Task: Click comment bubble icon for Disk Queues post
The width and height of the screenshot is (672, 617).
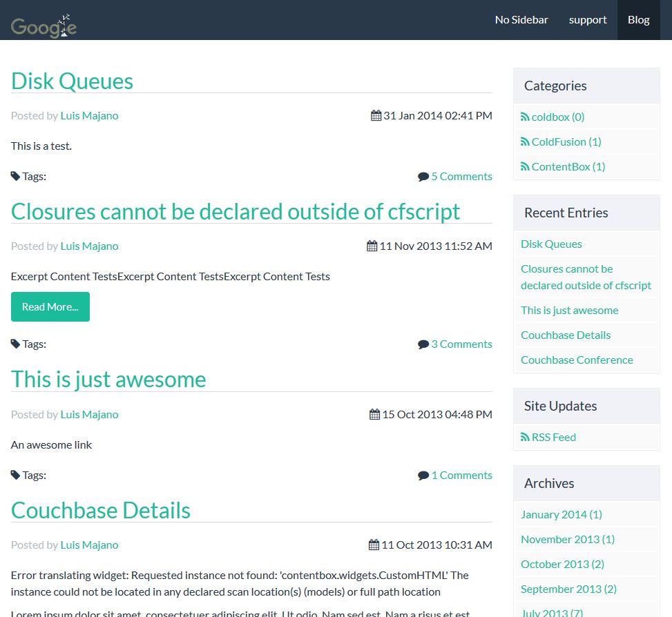Action: pos(423,177)
